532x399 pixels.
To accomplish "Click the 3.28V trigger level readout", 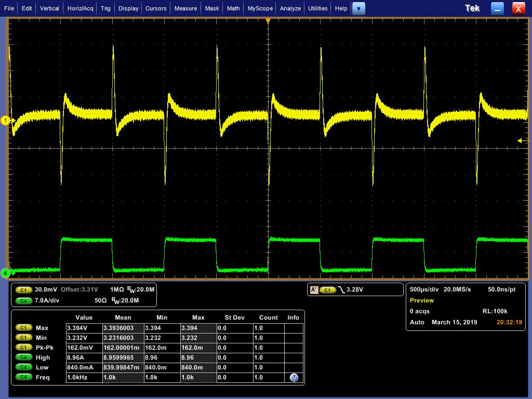I will click(356, 290).
